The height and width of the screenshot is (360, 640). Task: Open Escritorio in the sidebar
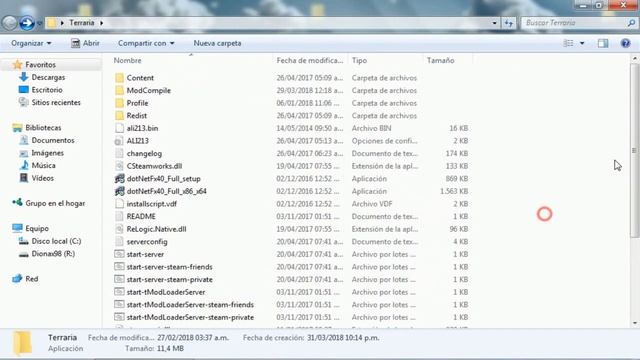point(47,90)
